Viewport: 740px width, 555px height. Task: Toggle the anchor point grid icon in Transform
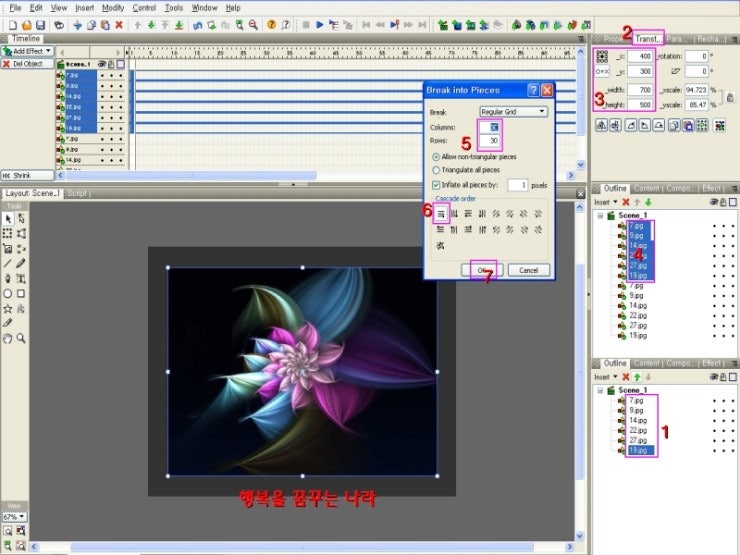point(602,57)
